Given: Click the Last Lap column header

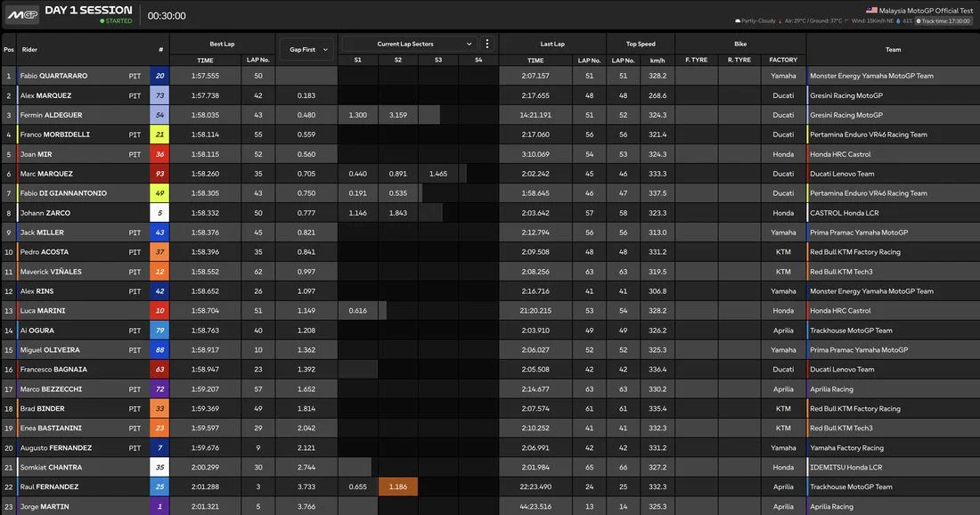Looking at the screenshot, I should click(552, 44).
